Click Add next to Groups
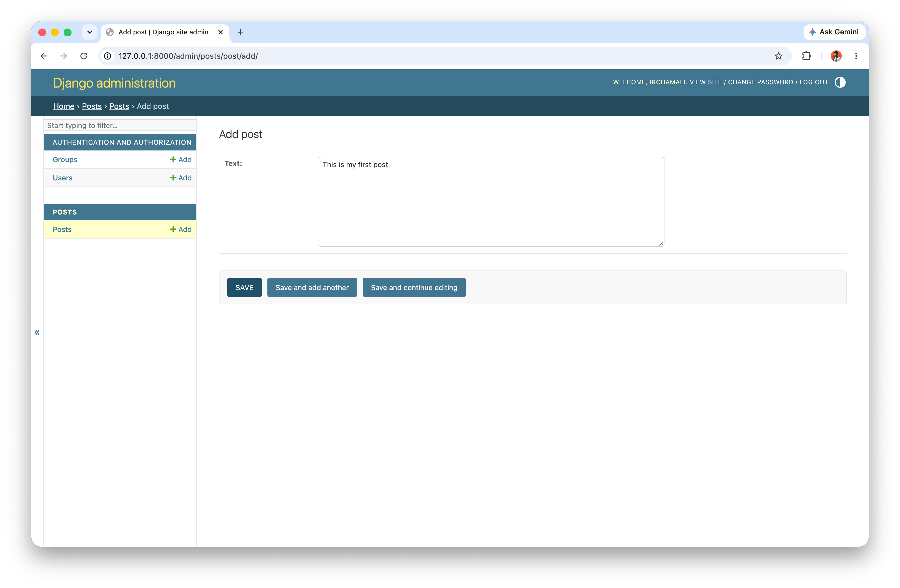 tap(181, 160)
